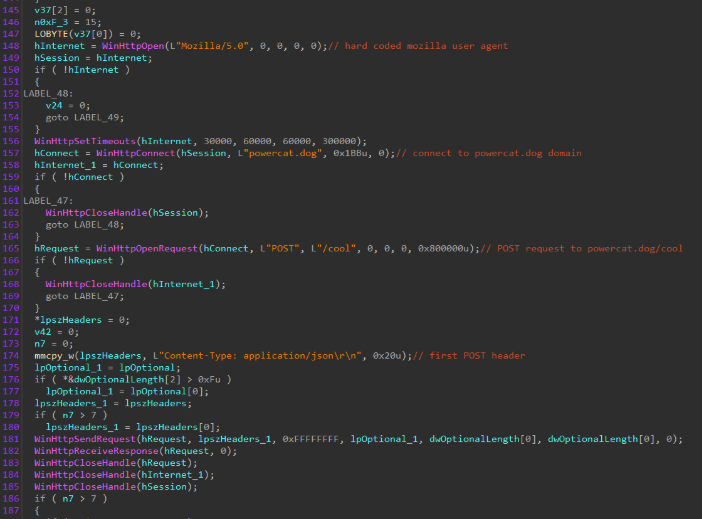The image size is (702, 519).
Task: Click the "POST" string literal
Action: tap(283, 249)
